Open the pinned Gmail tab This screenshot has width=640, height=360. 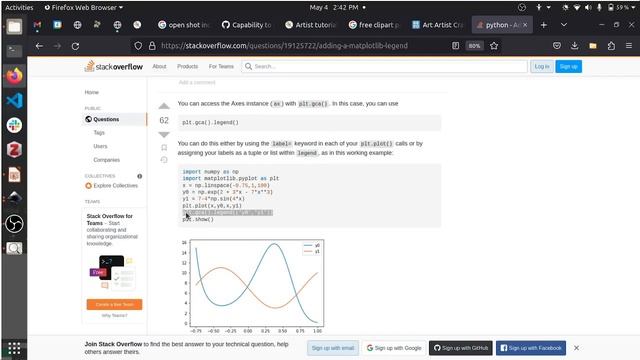(x=37, y=25)
